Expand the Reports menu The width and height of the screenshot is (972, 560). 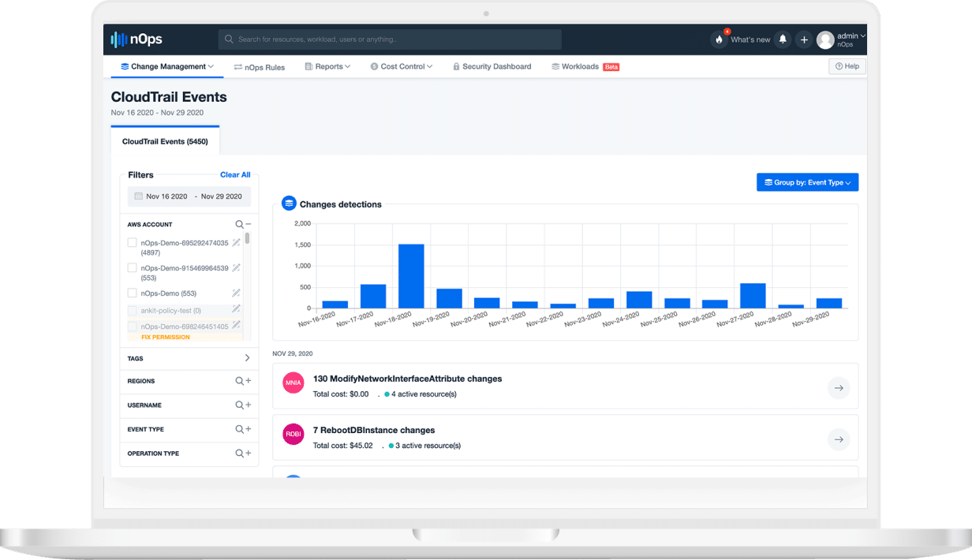point(327,67)
